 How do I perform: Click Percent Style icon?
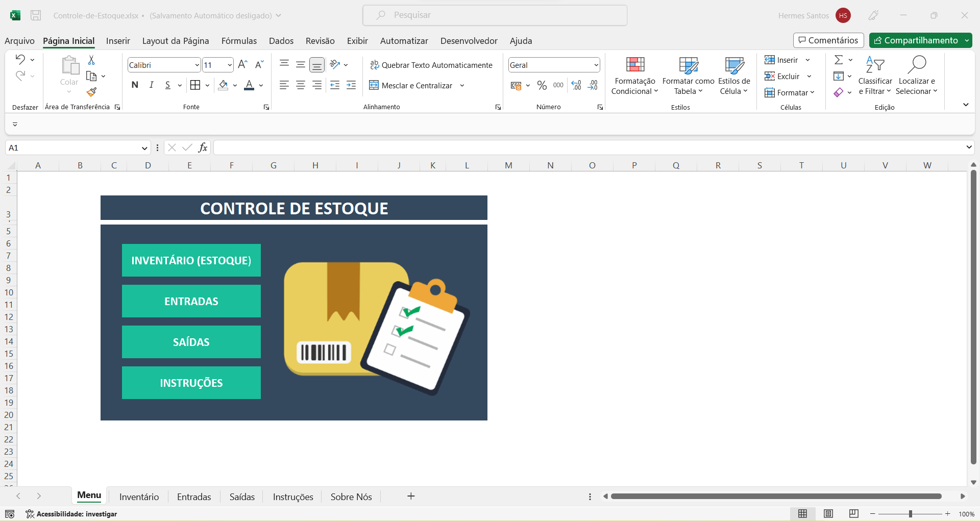point(542,85)
